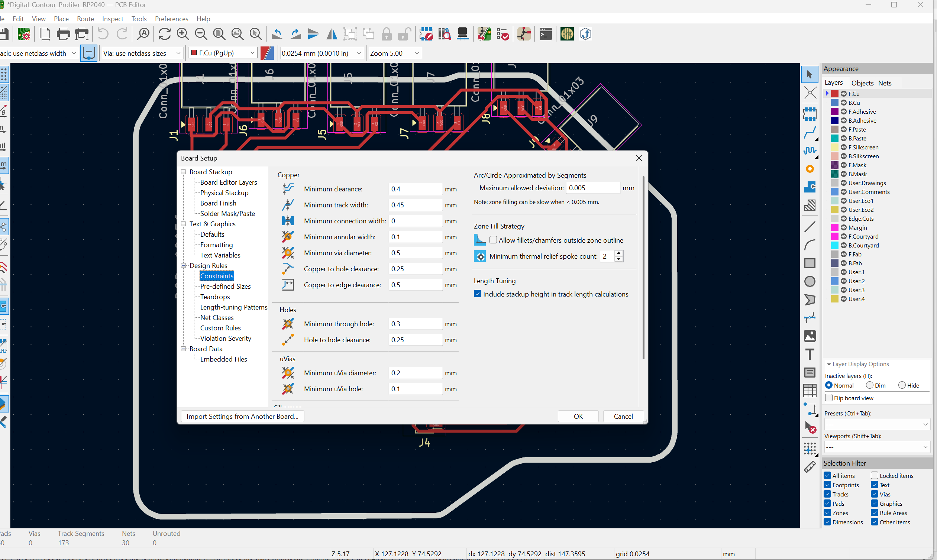Click the Zoom Out icon

tap(201, 34)
